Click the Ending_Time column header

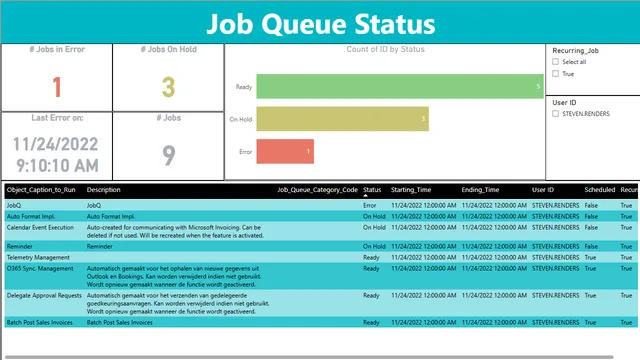480,190
